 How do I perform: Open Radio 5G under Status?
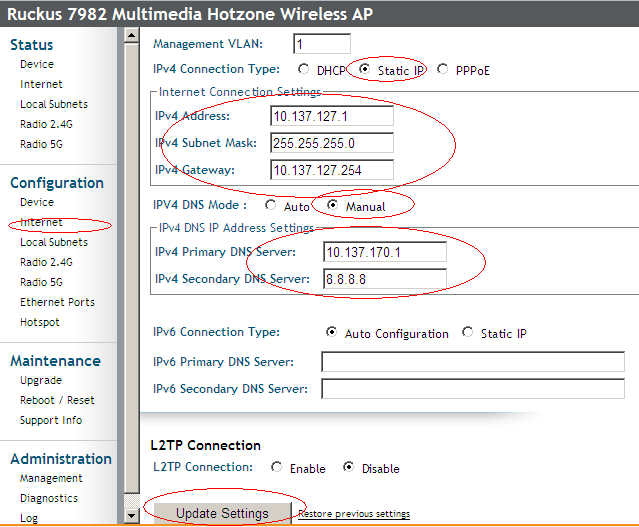tap(41, 144)
